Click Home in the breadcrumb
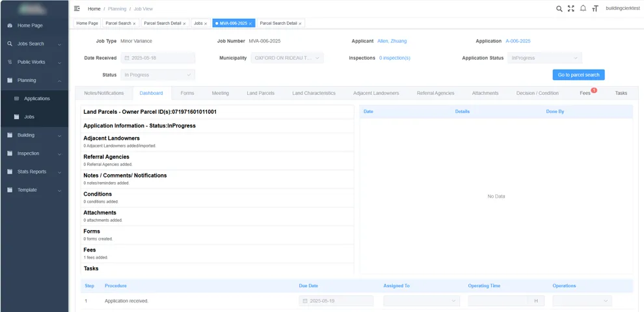The height and width of the screenshot is (312, 644). click(94, 8)
